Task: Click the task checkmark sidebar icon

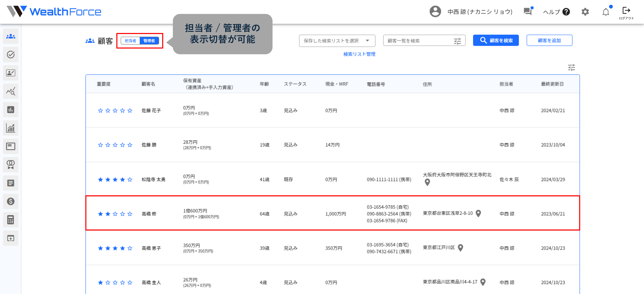Action: click(x=11, y=55)
